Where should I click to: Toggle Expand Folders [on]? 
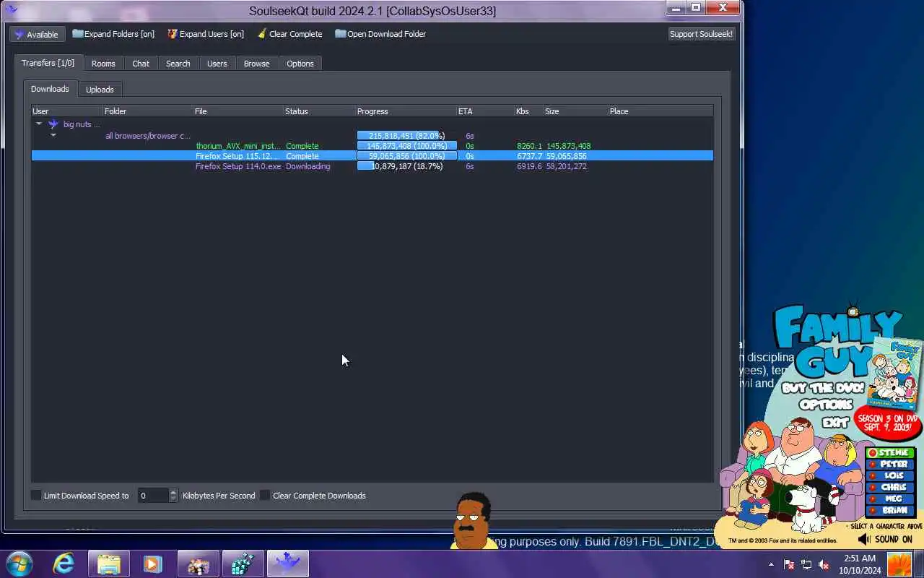(x=113, y=34)
